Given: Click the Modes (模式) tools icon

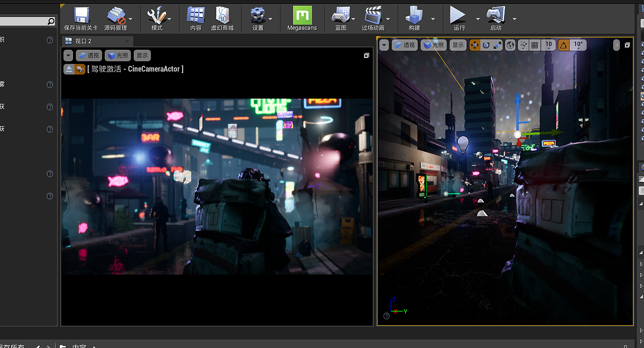Looking at the screenshot, I should tap(156, 15).
